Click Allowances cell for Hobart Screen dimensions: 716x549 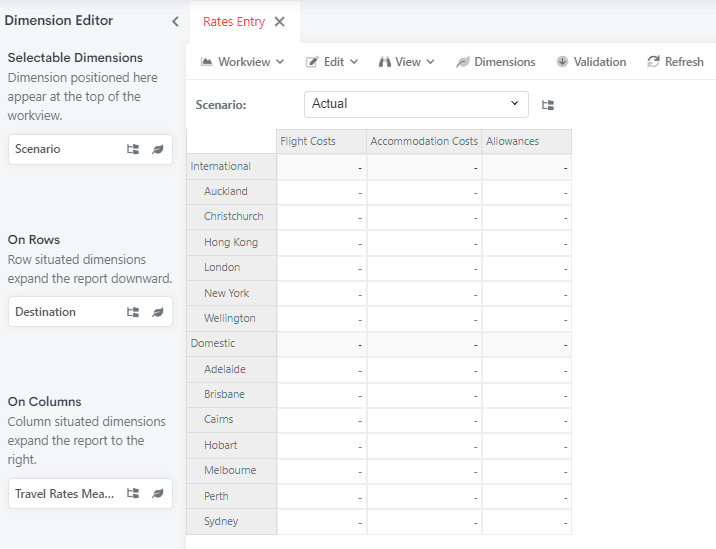pos(526,445)
